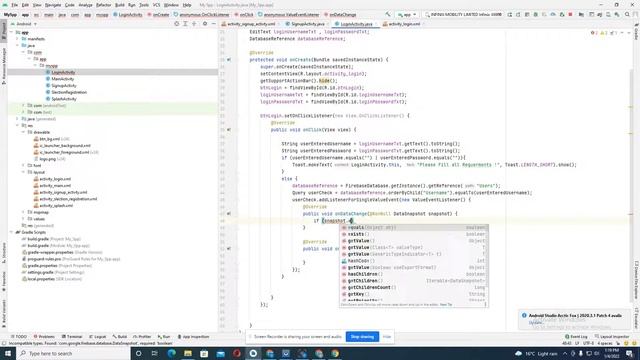
Task: Click the Debug app bug icon
Action: point(536,15)
